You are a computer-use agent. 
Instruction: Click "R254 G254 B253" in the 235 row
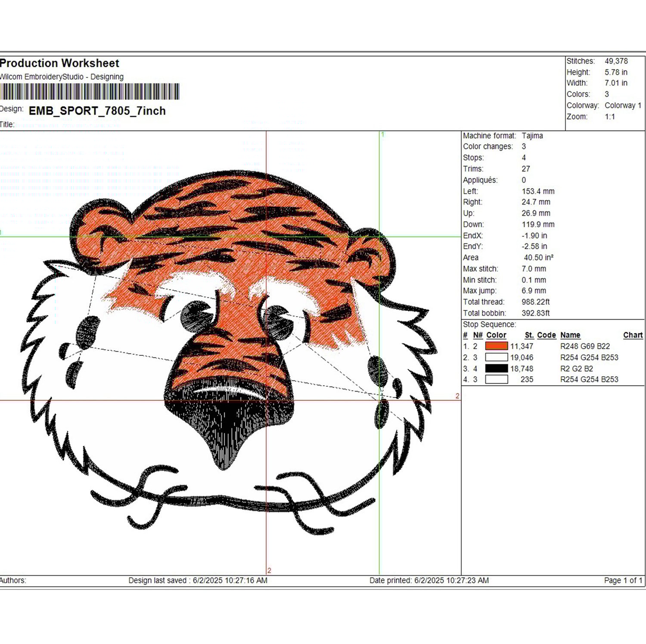pos(589,380)
